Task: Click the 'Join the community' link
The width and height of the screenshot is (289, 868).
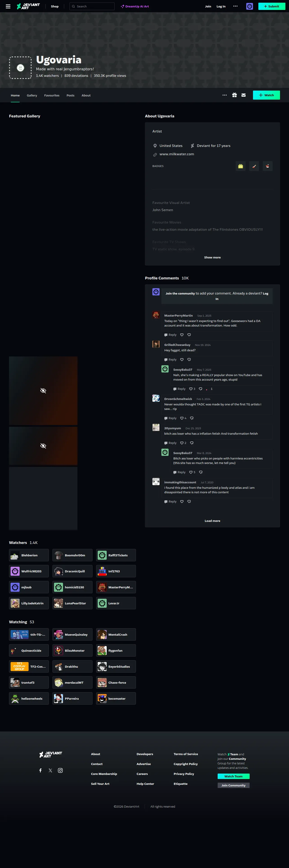Action: click(x=180, y=293)
